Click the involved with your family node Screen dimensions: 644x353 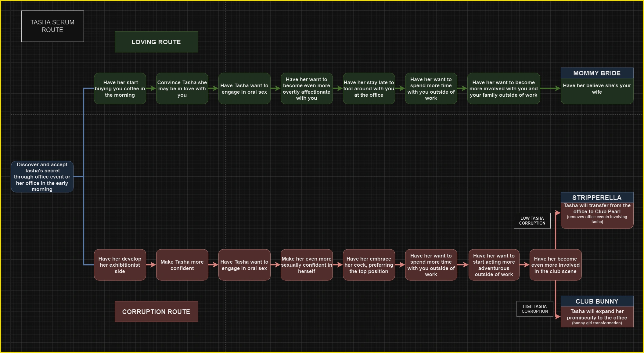point(504,88)
